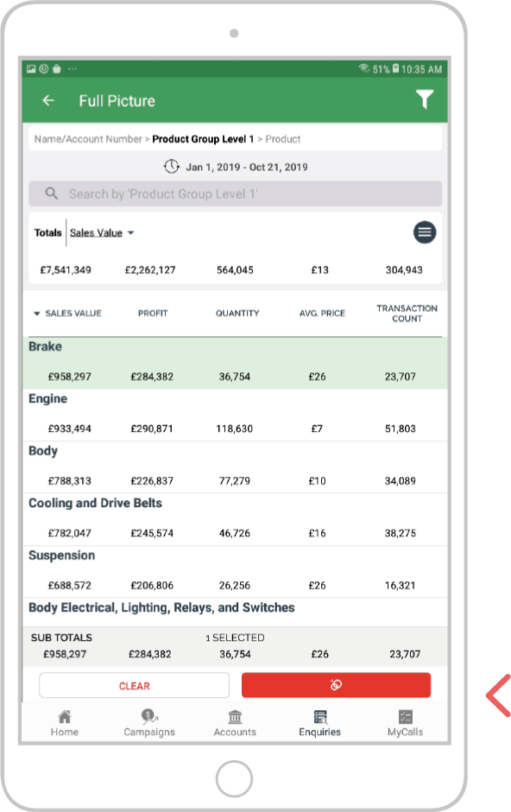The width and height of the screenshot is (511, 812).
Task: Tap the red link icon button
Action: 336,685
